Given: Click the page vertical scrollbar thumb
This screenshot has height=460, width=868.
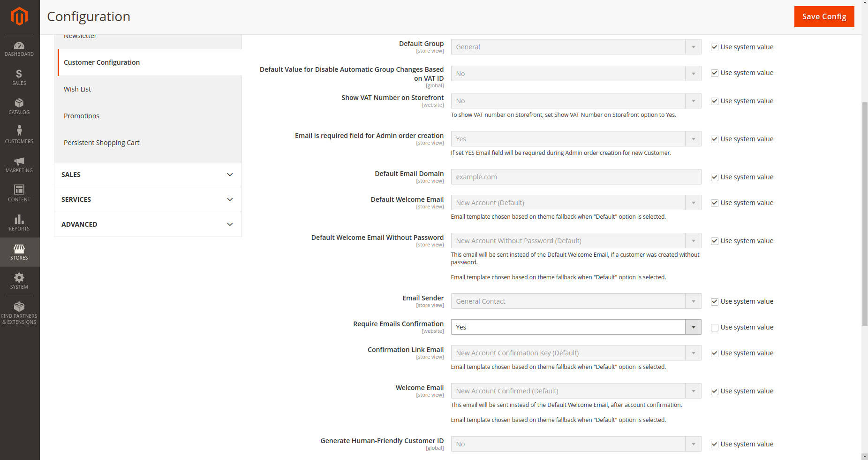Looking at the screenshot, I should click(865, 214).
